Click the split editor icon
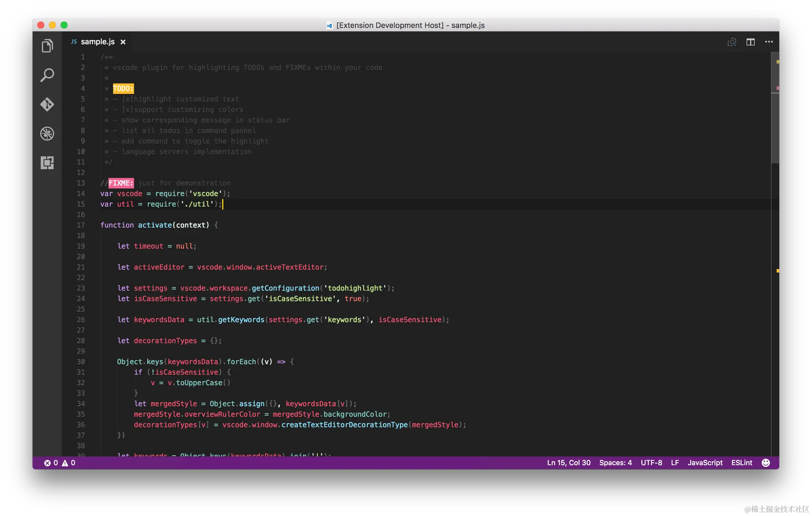Image resolution: width=812 pixels, height=516 pixels. click(750, 42)
